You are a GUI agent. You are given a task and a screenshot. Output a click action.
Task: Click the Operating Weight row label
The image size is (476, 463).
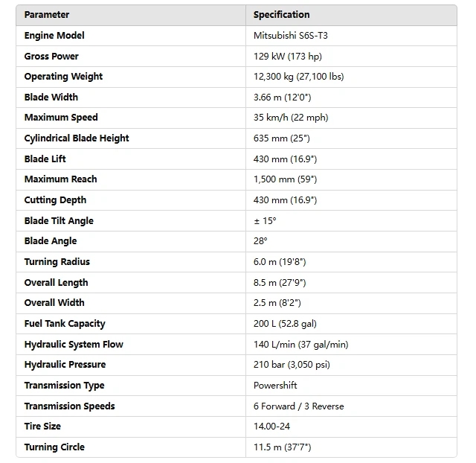(x=63, y=77)
